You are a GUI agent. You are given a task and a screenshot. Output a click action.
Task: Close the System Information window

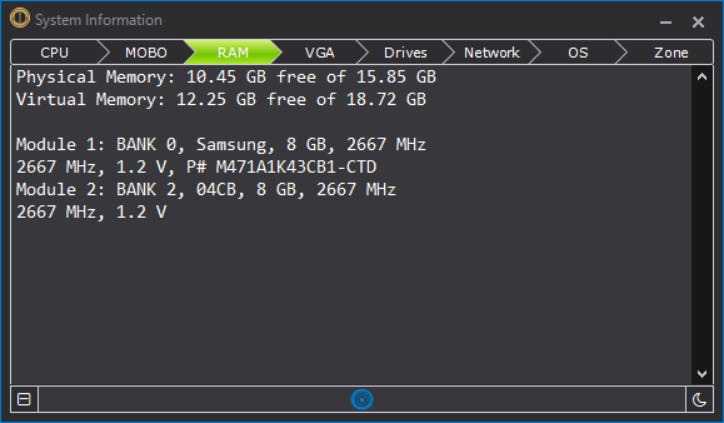pyautogui.click(x=698, y=22)
